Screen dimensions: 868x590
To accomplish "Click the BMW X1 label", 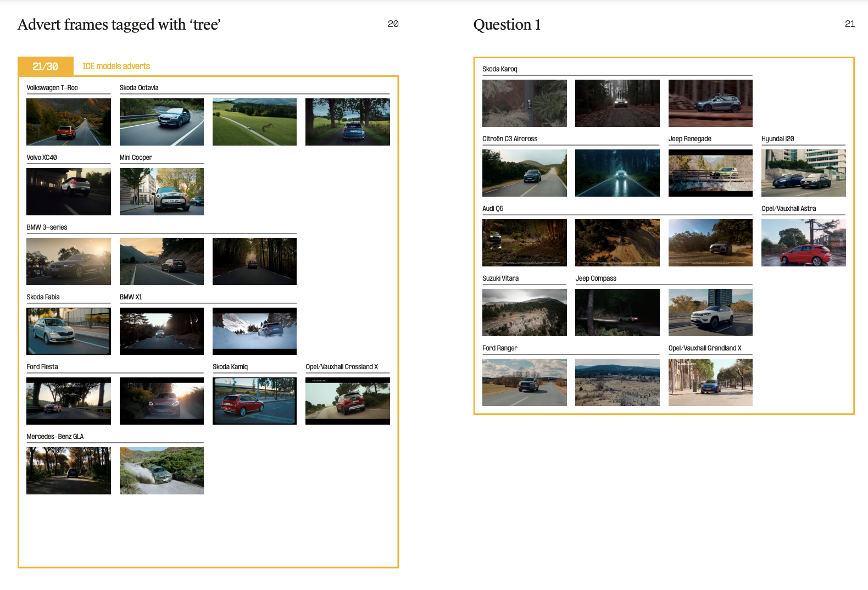I will tap(131, 297).
